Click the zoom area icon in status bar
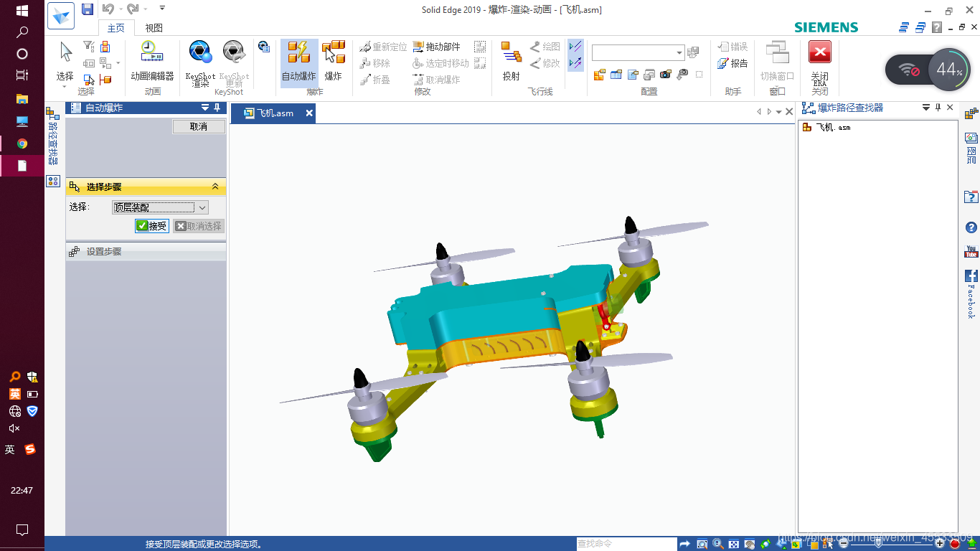 (702, 544)
